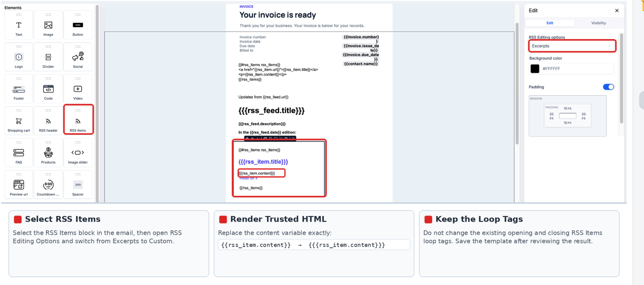Select the RSS header element
The height and width of the screenshot is (285, 644).
click(48, 121)
